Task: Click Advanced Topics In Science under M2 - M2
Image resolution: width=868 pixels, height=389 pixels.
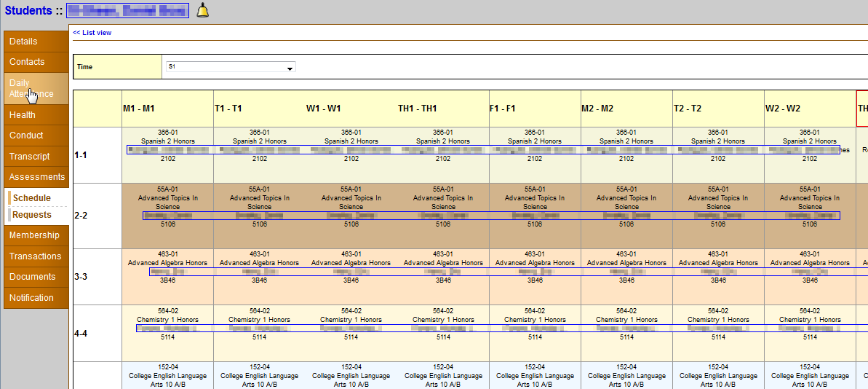Action: coord(626,203)
